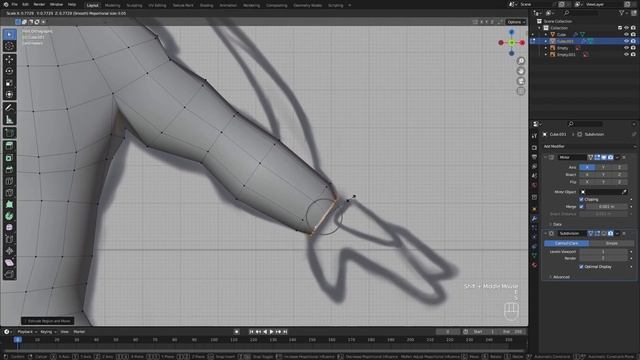Hide the Cube object with its outliner eye icon
Image resolution: width=640 pixels, height=360 pixels.
(x=626, y=35)
